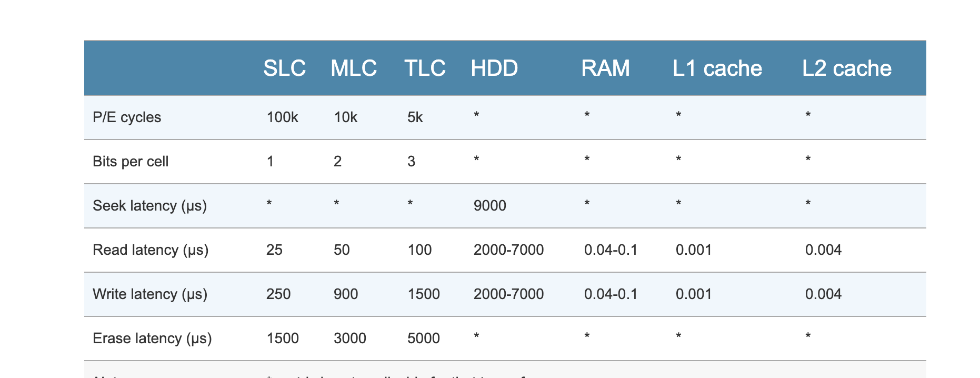Select the HDD seek latency value 9000
980x378 pixels.
(x=489, y=205)
